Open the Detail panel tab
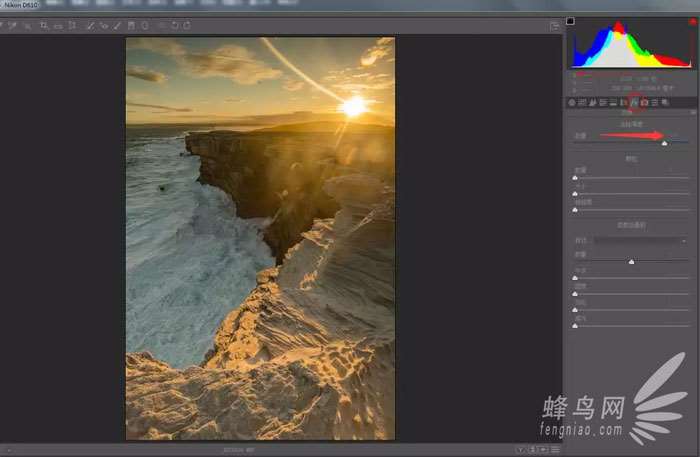 click(x=592, y=103)
